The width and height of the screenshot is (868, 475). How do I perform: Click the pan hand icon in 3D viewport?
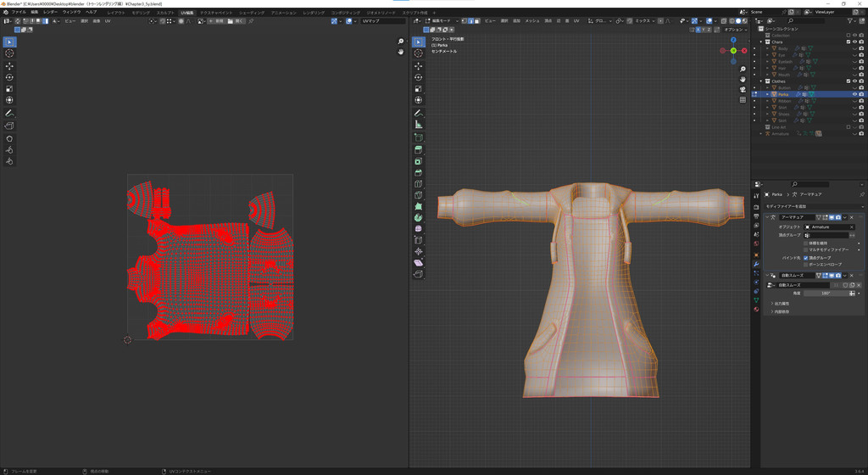point(743,80)
